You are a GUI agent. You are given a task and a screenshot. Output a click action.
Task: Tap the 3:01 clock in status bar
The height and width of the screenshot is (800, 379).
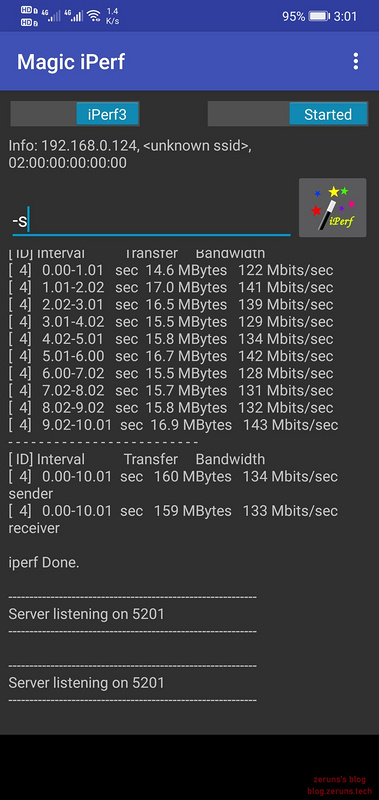click(x=345, y=16)
